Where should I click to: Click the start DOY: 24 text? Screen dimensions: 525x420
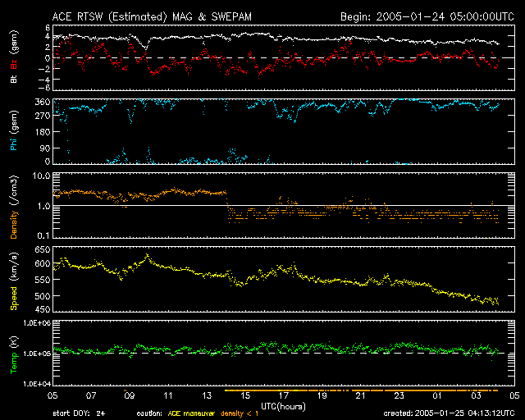point(79,413)
